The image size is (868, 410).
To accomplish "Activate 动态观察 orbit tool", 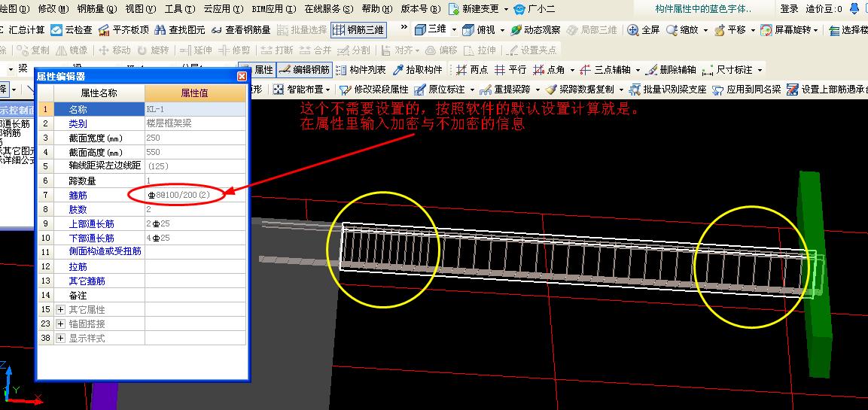I will coord(535,30).
